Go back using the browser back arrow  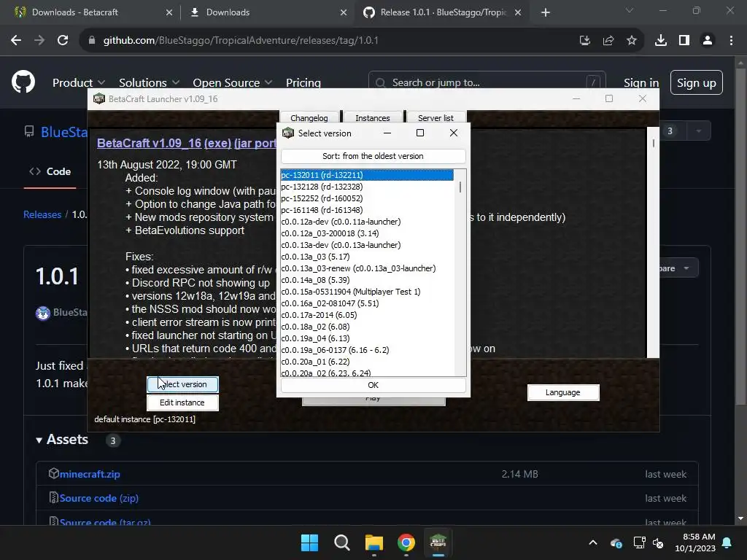(16, 41)
